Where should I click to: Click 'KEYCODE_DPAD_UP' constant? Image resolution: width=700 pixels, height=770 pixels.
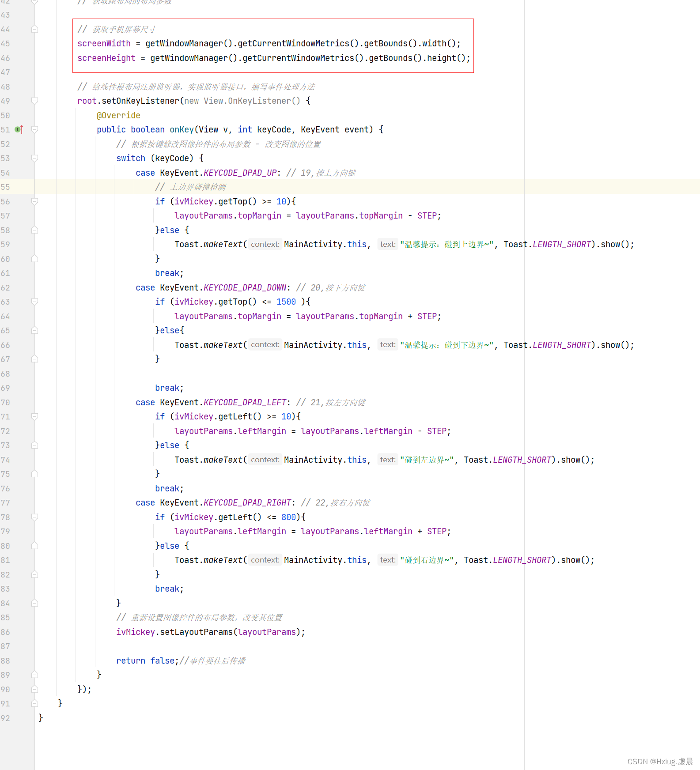tap(240, 173)
